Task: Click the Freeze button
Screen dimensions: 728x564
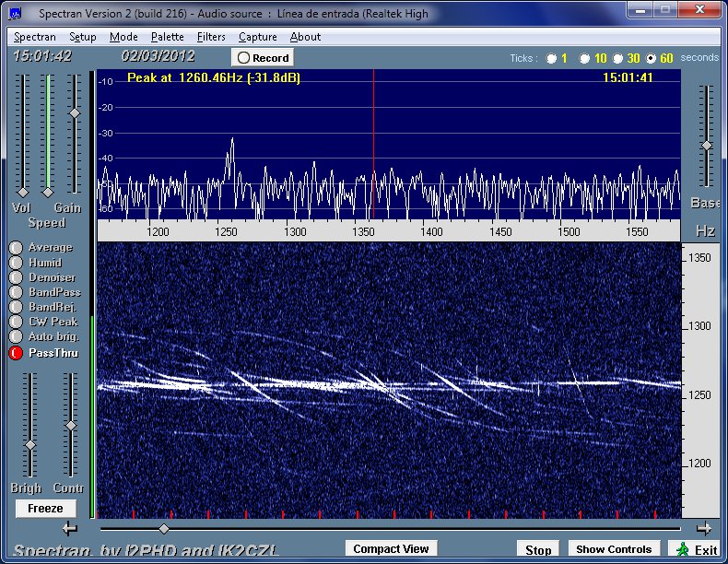Action: (x=45, y=509)
